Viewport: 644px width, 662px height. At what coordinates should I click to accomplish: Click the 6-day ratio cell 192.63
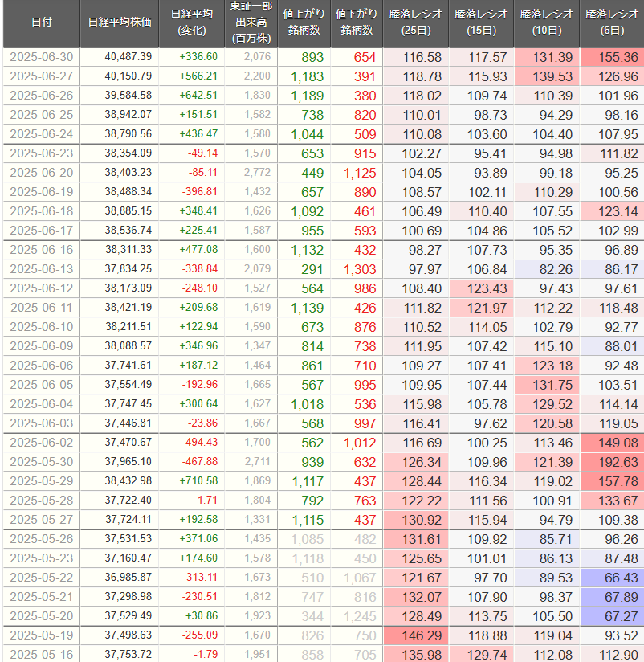coord(612,462)
